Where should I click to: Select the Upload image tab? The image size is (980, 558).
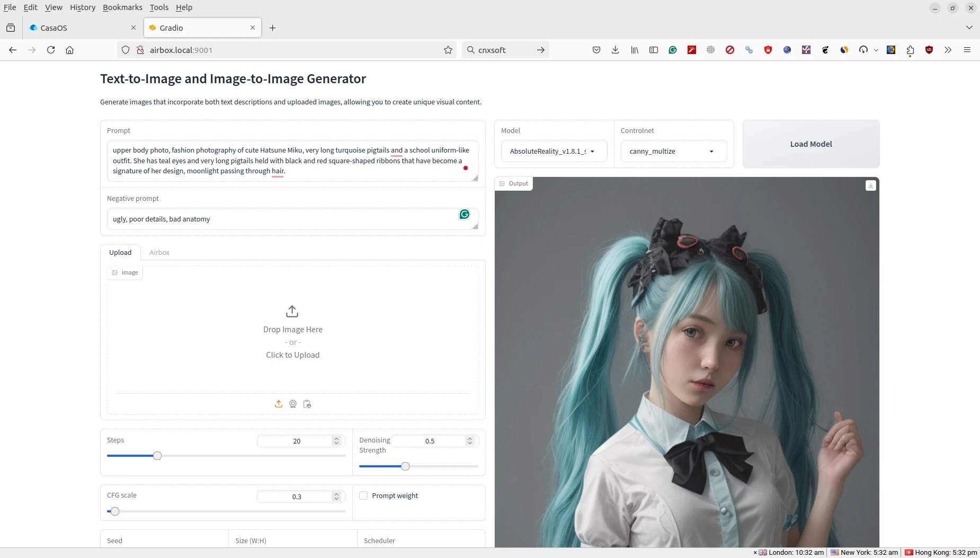(120, 252)
